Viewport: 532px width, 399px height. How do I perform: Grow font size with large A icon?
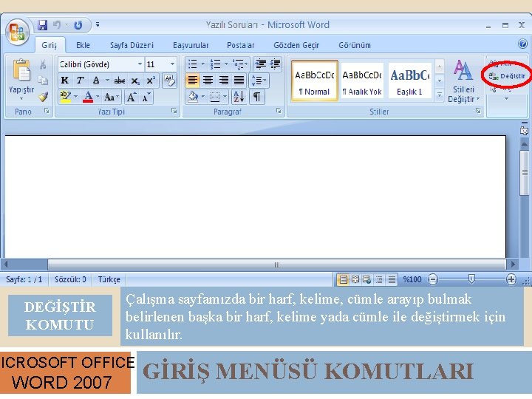tap(132, 98)
